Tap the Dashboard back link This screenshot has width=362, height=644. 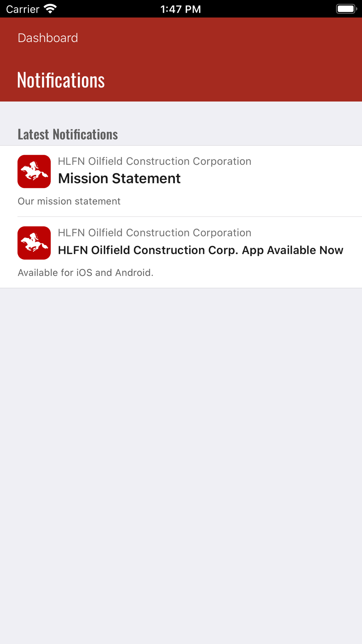48,38
